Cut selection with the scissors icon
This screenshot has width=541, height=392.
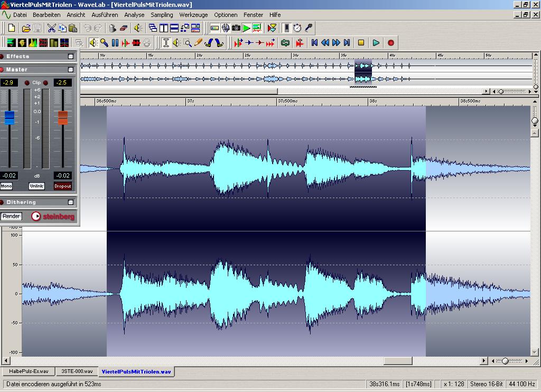51,28
